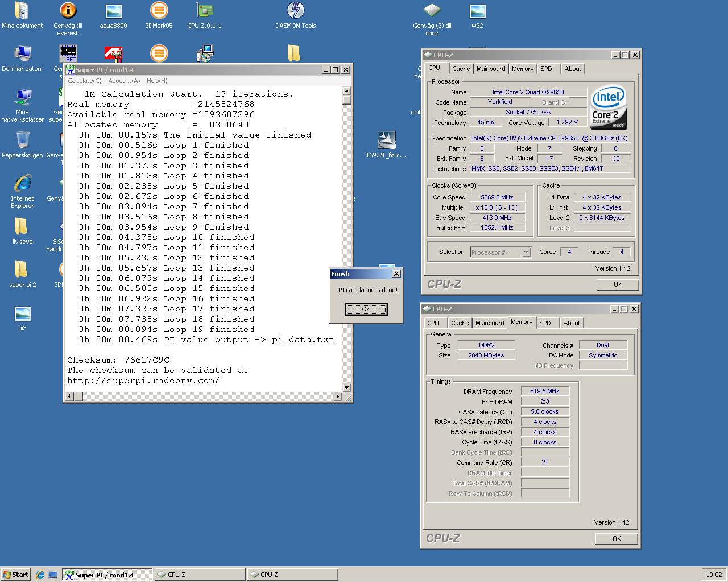The image size is (728, 582).
Task: Open Den här datorn icon
Action: [x=22, y=59]
